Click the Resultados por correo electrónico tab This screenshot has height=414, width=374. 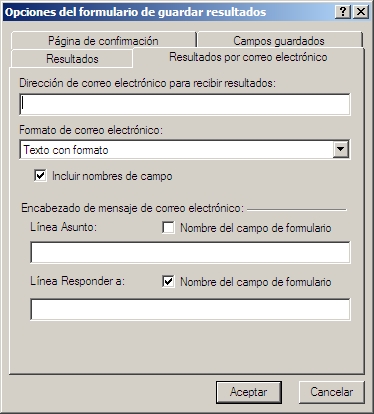[248, 57]
